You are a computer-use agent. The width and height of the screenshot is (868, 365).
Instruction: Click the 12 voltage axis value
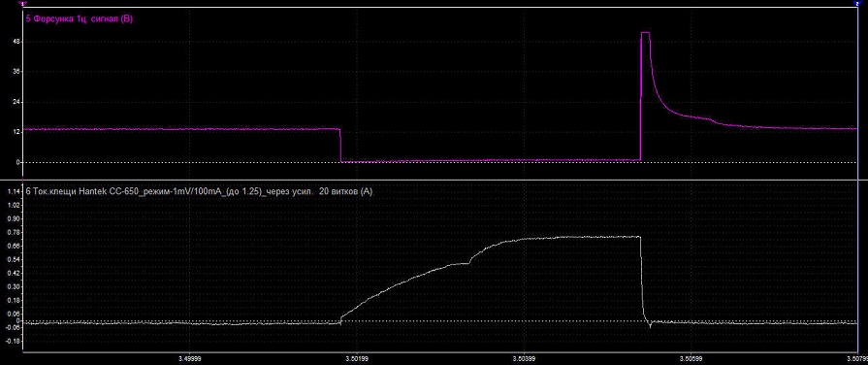16,132
